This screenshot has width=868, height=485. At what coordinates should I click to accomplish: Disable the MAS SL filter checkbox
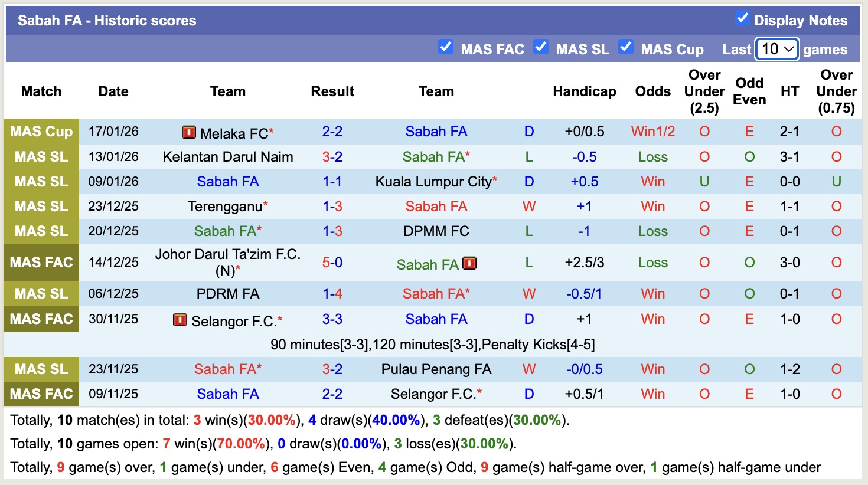[541, 47]
